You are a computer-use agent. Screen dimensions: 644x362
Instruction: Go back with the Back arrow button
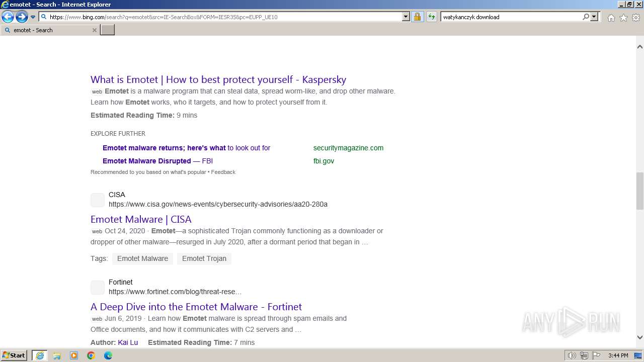(8, 17)
